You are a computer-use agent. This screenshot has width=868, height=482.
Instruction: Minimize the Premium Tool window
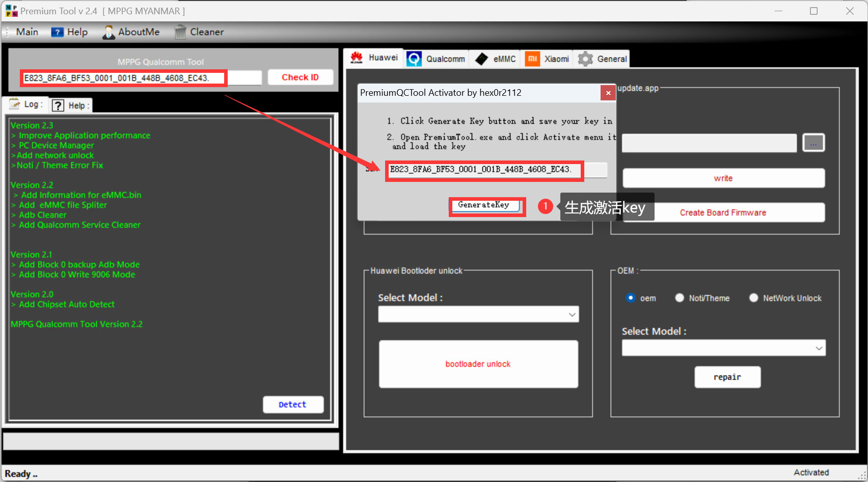pyautogui.click(x=778, y=11)
